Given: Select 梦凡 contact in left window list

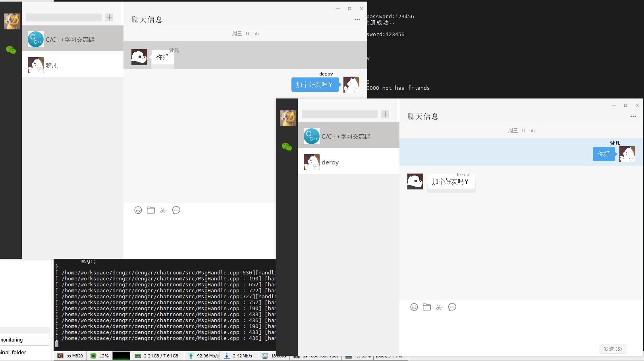Looking at the screenshot, I should point(73,64).
